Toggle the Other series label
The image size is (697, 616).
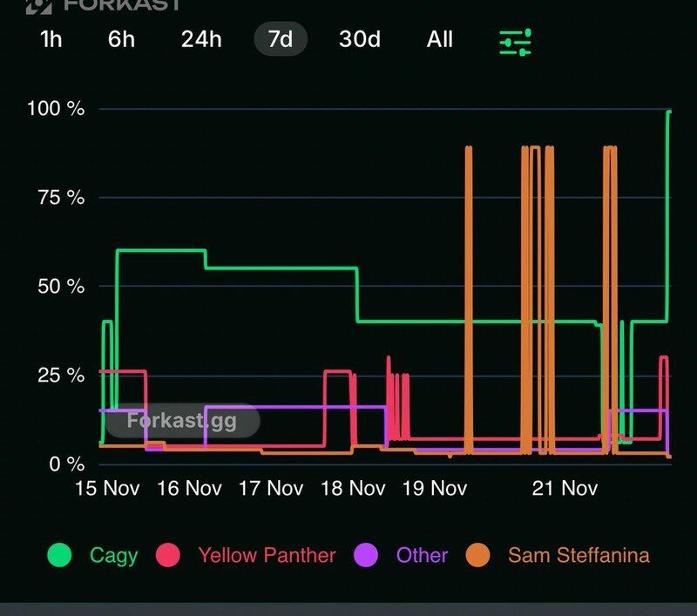pos(422,555)
